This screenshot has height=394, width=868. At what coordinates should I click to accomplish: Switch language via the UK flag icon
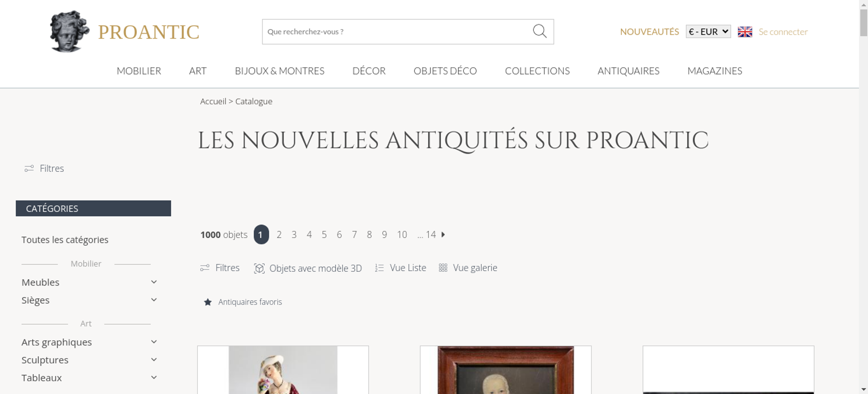click(745, 32)
